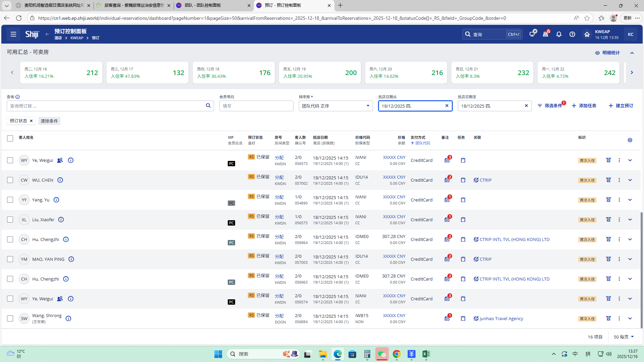This screenshot has width=644, height=362.
Task: Tick the checkbox for Ye, Weigui's first row
Action: point(10,160)
